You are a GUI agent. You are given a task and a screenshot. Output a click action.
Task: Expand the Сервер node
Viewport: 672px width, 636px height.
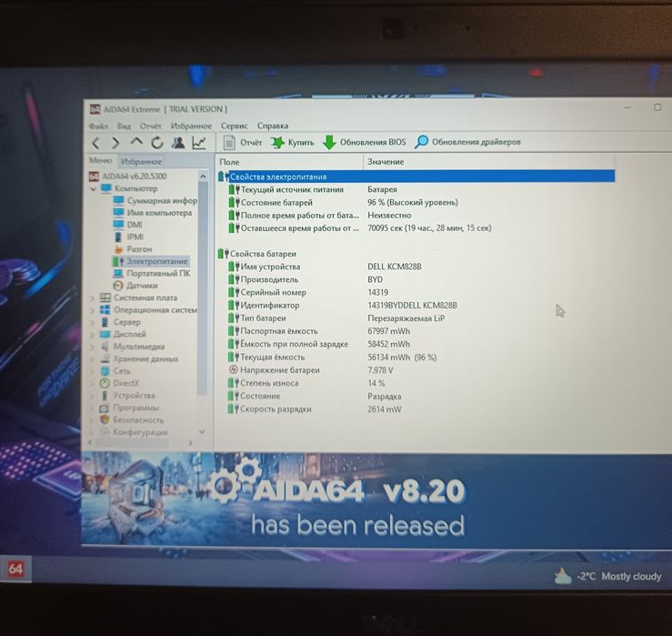coord(92,322)
